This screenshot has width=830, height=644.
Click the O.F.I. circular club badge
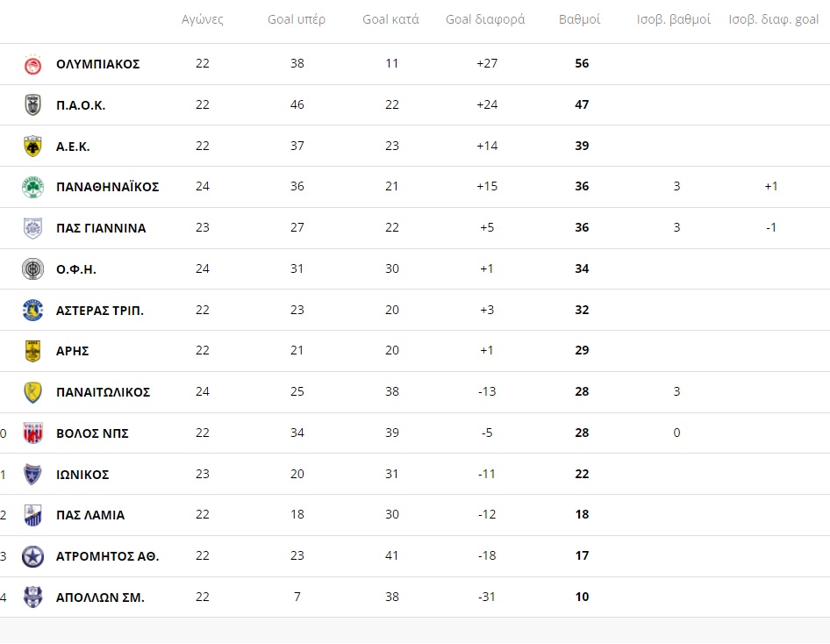click(32, 268)
